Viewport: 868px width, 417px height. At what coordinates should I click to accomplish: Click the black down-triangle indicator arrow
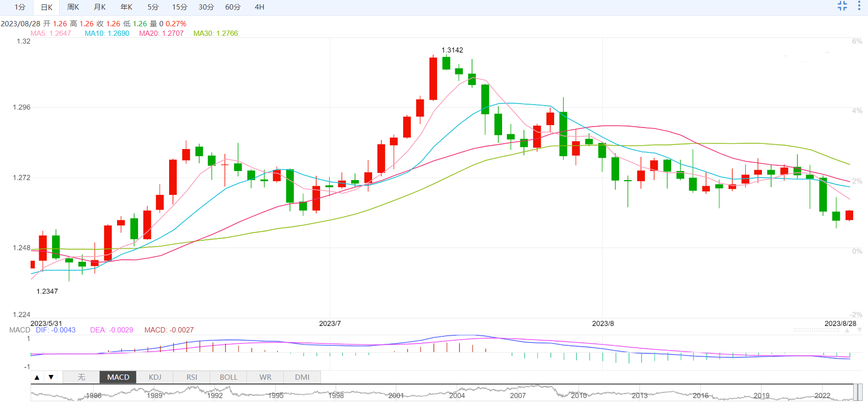[51, 377]
